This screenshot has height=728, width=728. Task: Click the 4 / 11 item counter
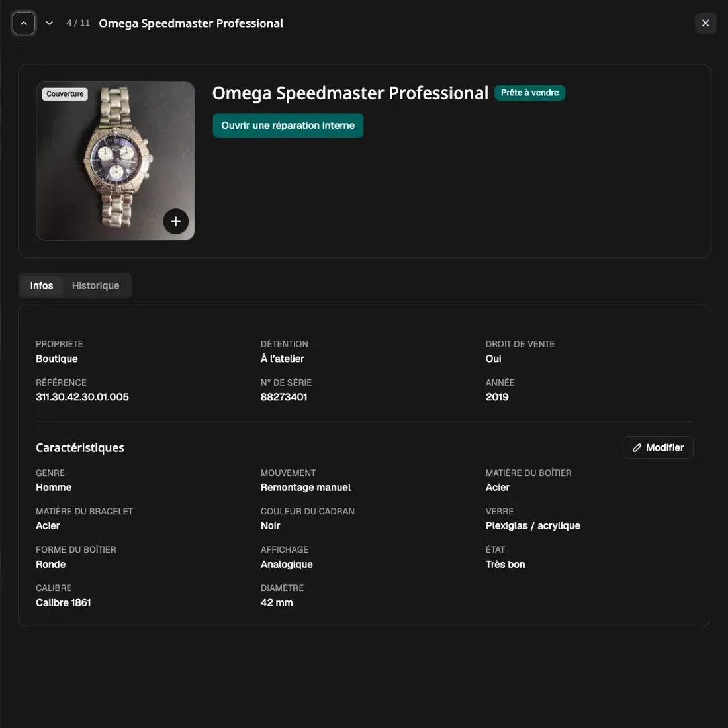tap(78, 23)
